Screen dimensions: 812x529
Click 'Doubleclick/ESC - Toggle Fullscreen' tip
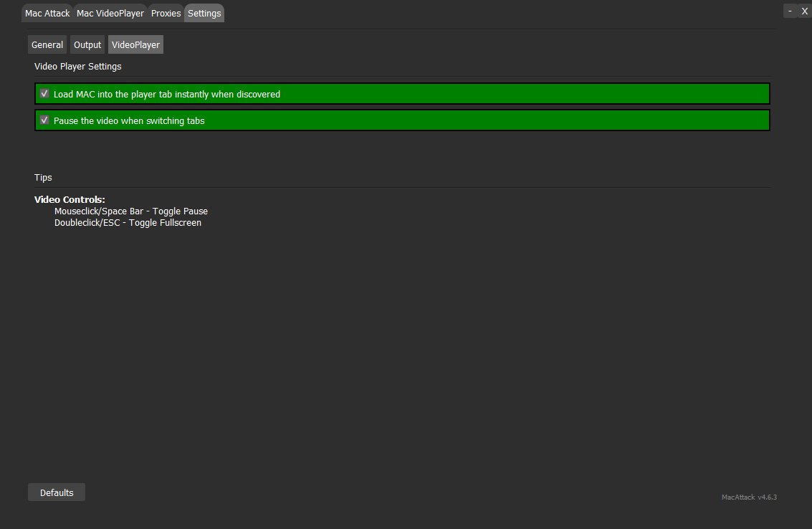[x=128, y=223]
